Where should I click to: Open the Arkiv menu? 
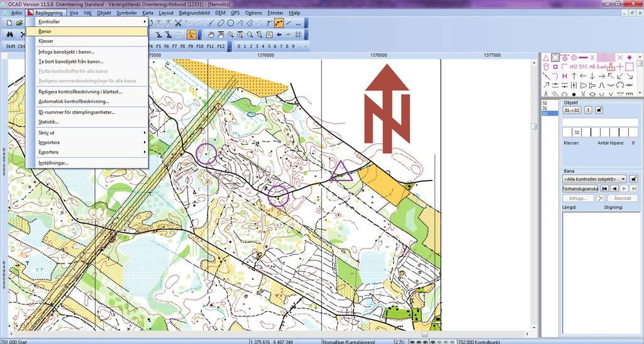click(16, 13)
